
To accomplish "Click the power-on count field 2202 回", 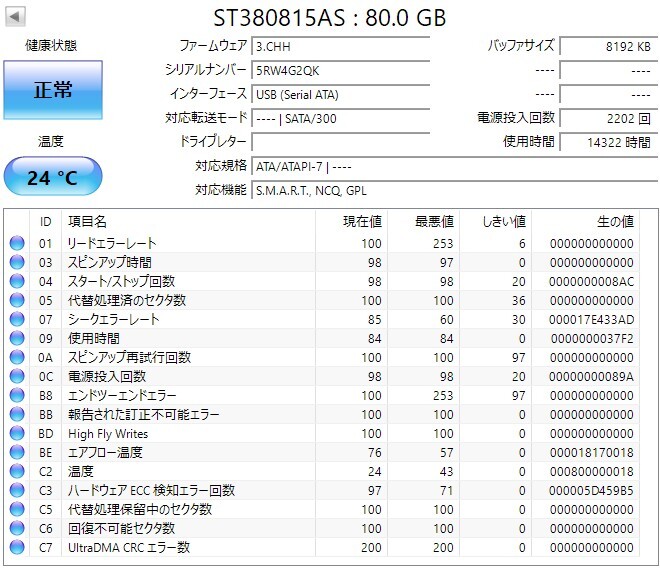I will pos(609,118).
